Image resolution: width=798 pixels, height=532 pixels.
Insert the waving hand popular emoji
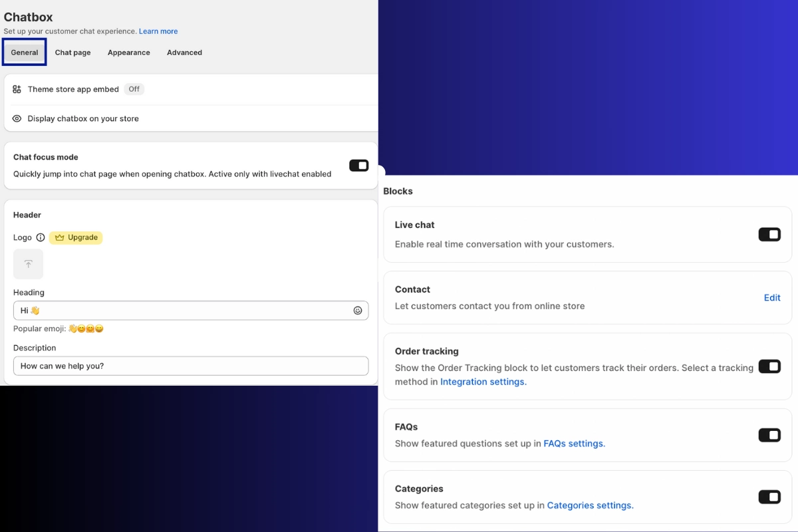(x=72, y=329)
